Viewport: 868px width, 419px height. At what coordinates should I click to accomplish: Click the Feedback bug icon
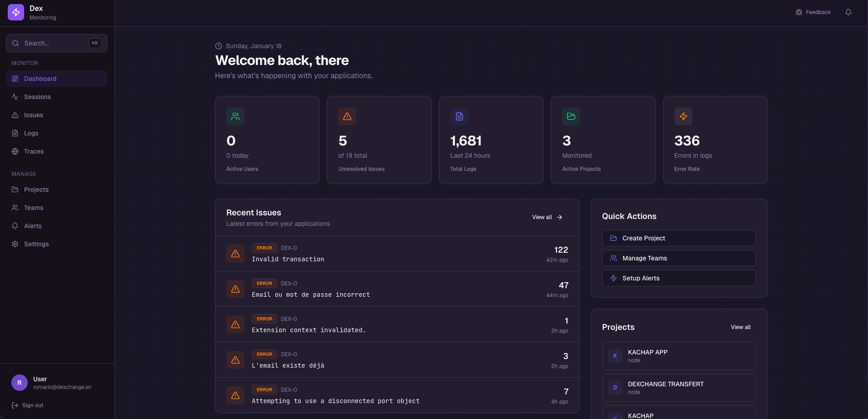pyautogui.click(x=798, y=12)
